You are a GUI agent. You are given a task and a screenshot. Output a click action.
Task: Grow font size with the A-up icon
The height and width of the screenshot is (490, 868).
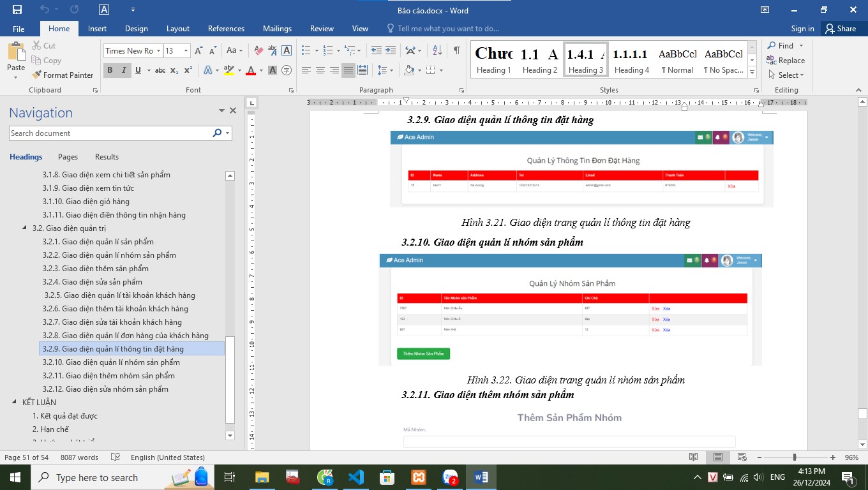pos(198,50)
